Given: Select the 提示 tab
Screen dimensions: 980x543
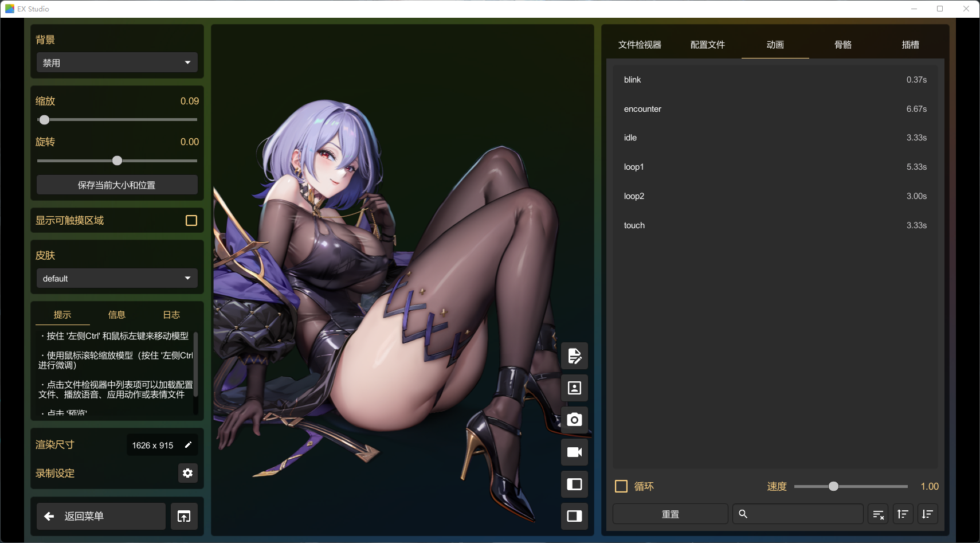Looking at the screenshot, I should click(62, 315).
